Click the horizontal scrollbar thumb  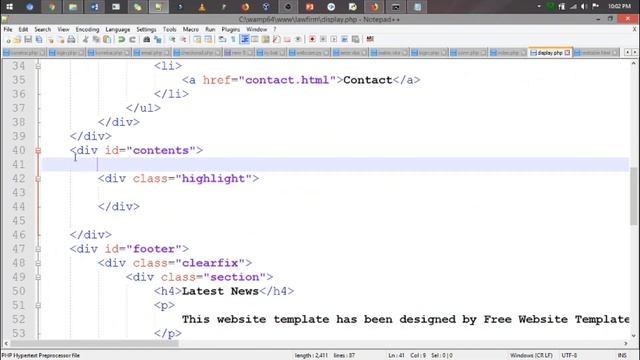point(94,343)
